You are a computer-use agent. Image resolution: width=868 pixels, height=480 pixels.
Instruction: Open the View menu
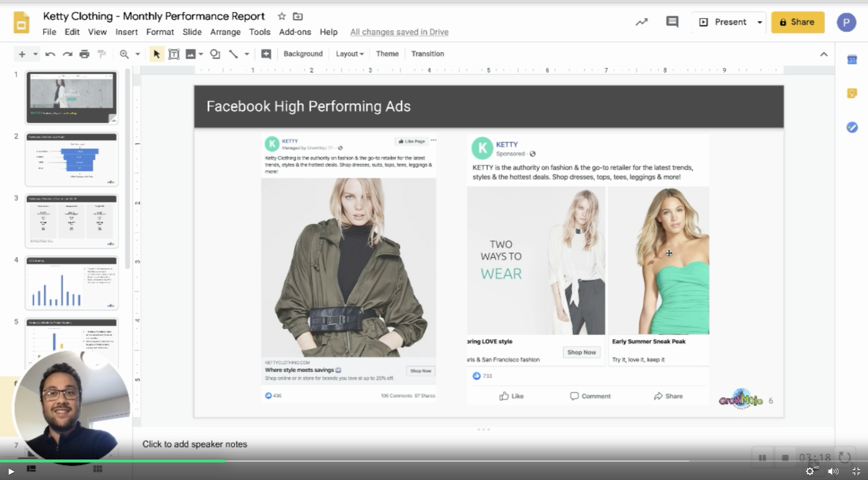[x=97, y=32]
